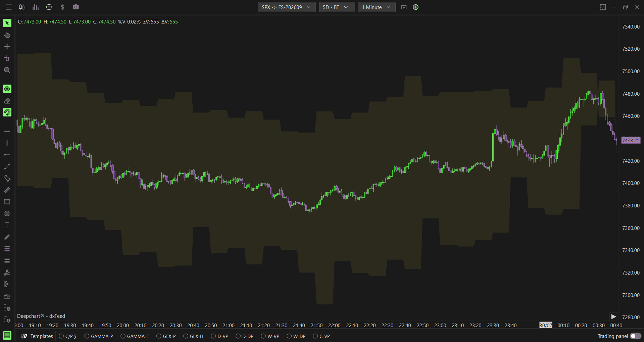Select the arrow pointer tool
The width and height of the screenshot is (644, 342).
(x=7, y=23)
